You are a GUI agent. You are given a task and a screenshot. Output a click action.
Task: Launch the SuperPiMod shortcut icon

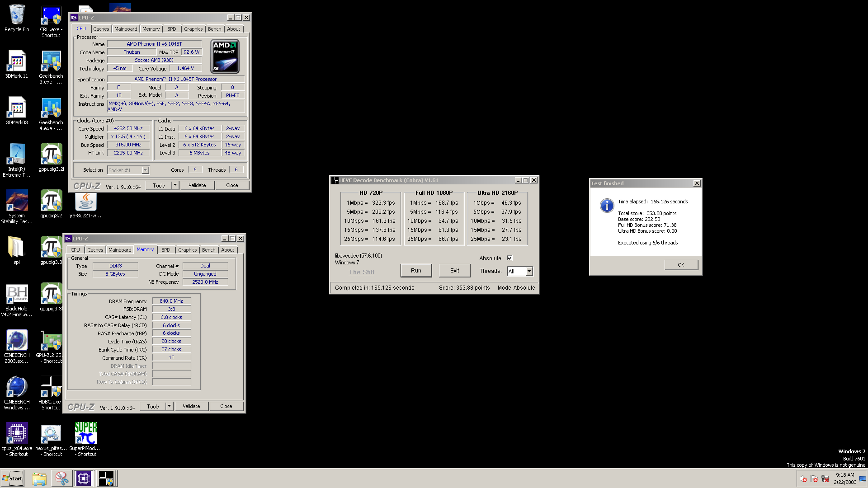click(x=85, y=440)
